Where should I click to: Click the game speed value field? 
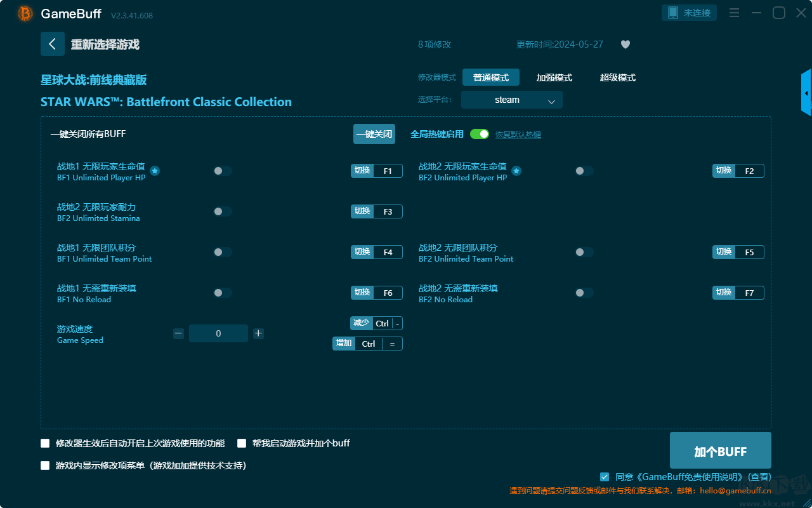tap(218, 333)
